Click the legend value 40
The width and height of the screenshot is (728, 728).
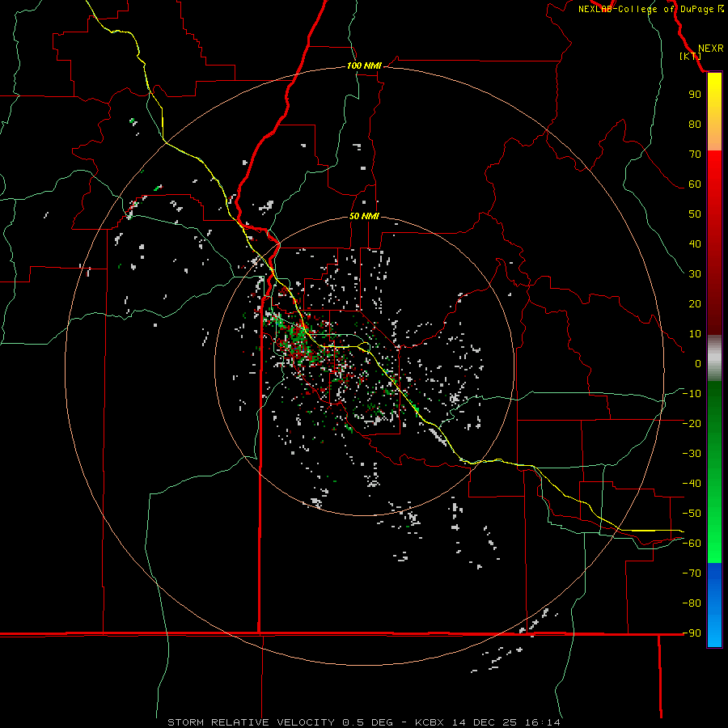(x=695, y=244)
